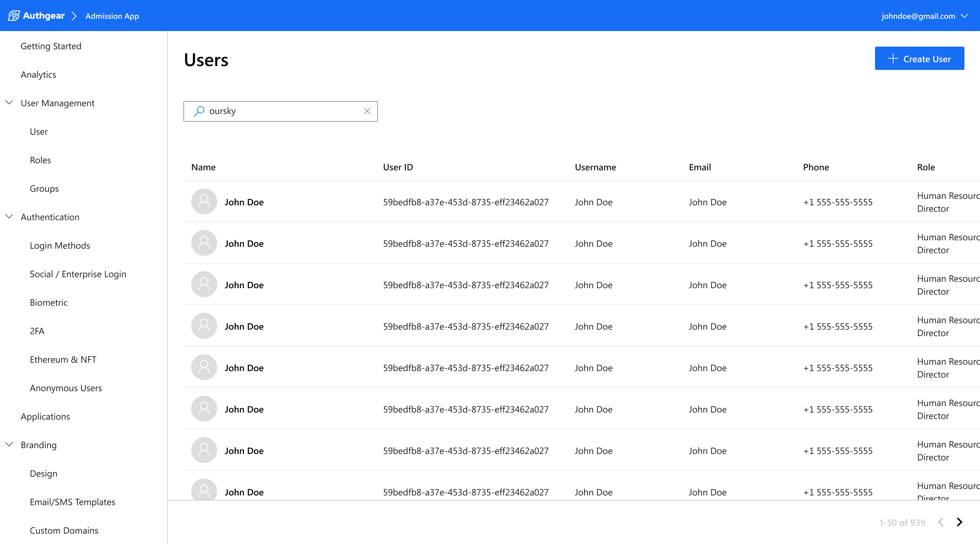This screenshot has width=980, height=544.
Task: Select User in sidebar
Action: [x=39, y=131]
